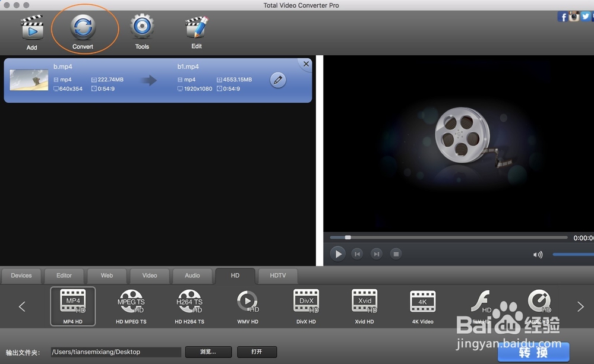
Task: Open the Tools gear icon
Action: tap(142, 27)
